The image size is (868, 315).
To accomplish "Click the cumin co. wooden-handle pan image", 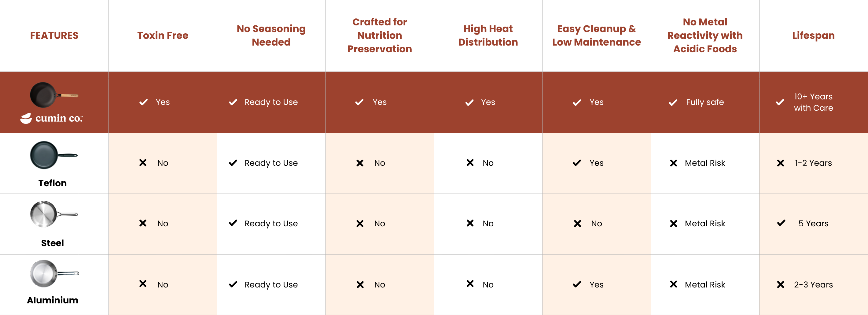I will (53, 95).
